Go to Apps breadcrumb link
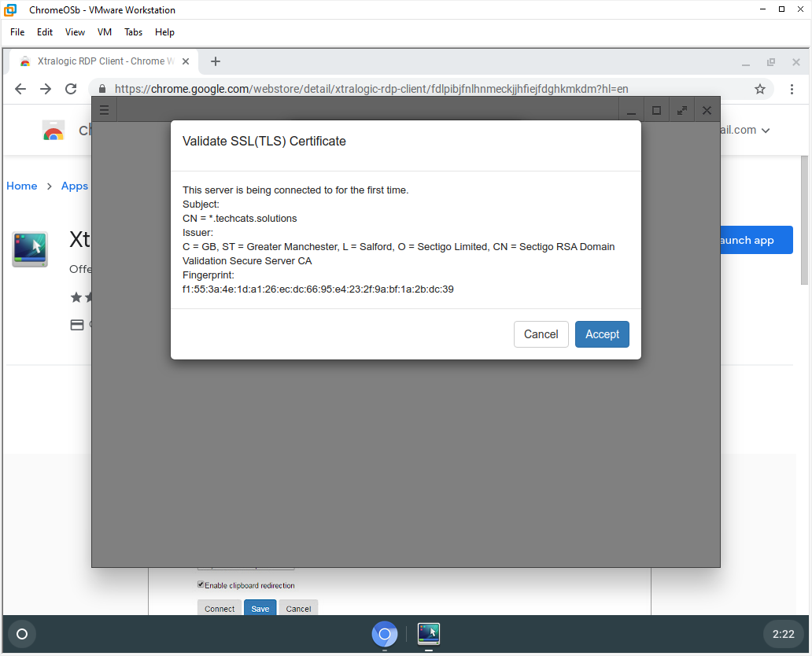Viewport: 812px width, 656px height. click(x=75, y=186)
